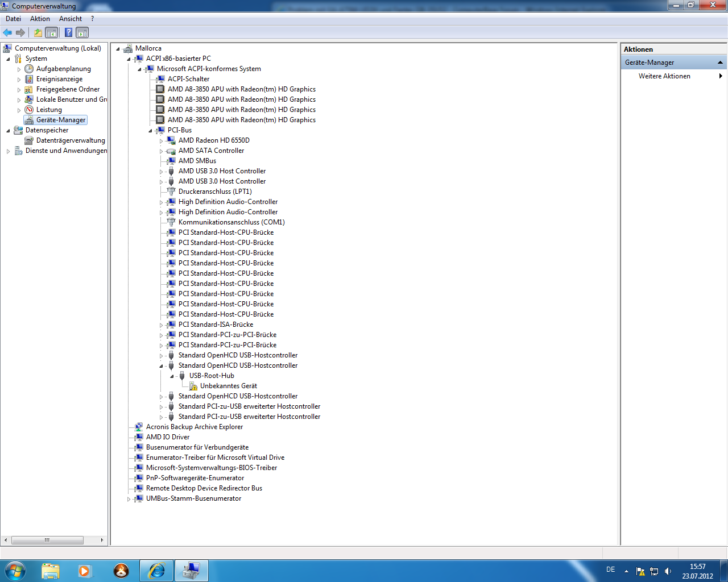This screenshot has width=728, height=582.
Task: Open Windows Explorer from the taskbar
Action: (51, 571)
